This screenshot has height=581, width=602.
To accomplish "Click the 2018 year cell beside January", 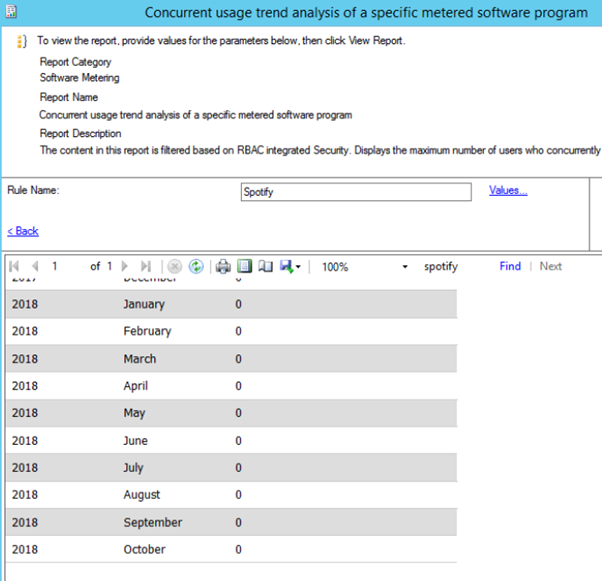I will coord(25,304).
